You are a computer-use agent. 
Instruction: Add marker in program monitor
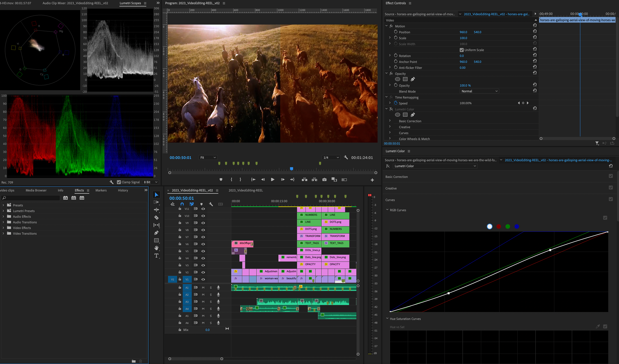[221, 180]
